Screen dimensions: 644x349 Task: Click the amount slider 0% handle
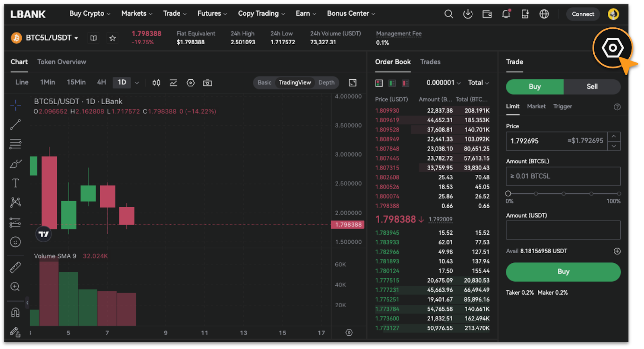tap(508, 194)
